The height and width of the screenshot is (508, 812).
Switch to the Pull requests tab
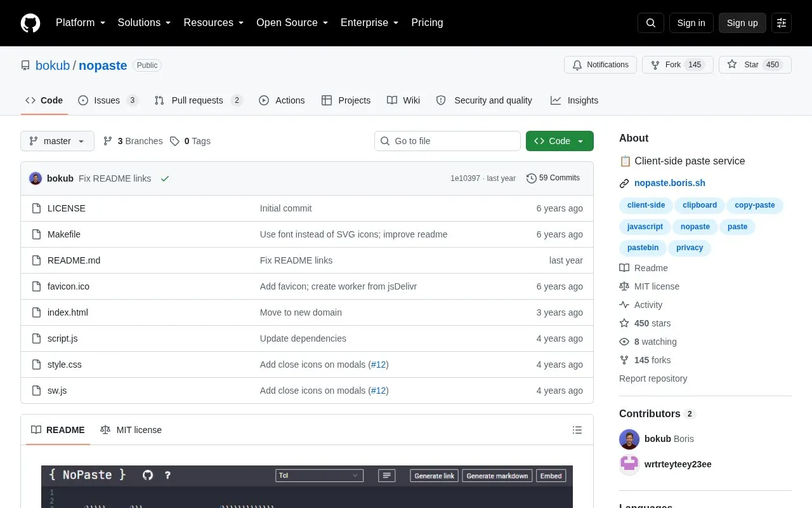tap(198, 100)
